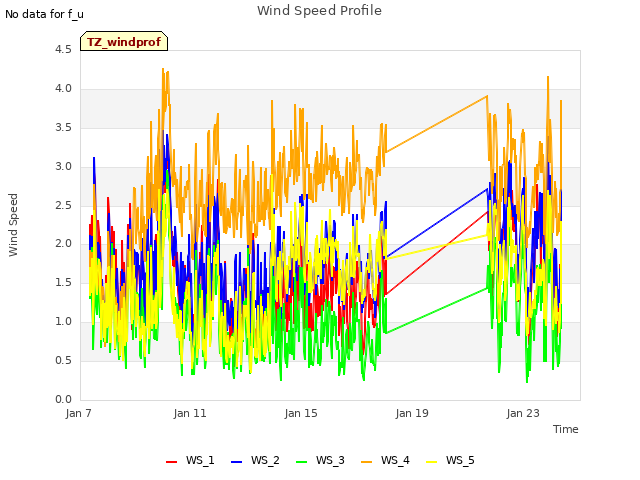Click the 0.0 y-axis tick label

point(63,399)
